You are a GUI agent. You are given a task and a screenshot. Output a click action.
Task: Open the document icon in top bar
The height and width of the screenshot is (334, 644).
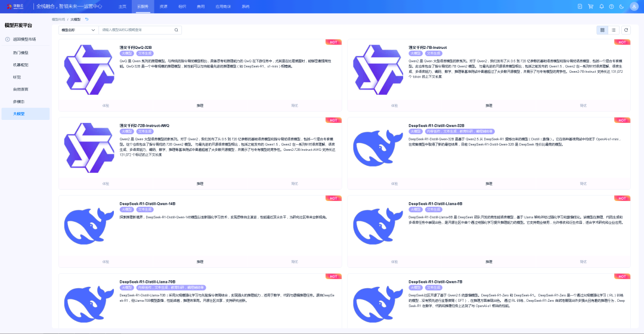[580, 7]
